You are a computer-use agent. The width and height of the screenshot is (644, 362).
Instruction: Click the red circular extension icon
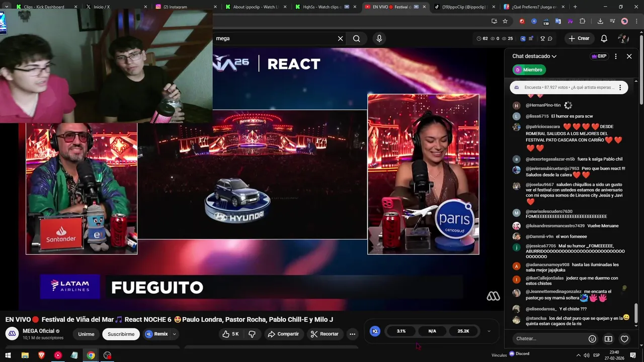pos(522,21)
